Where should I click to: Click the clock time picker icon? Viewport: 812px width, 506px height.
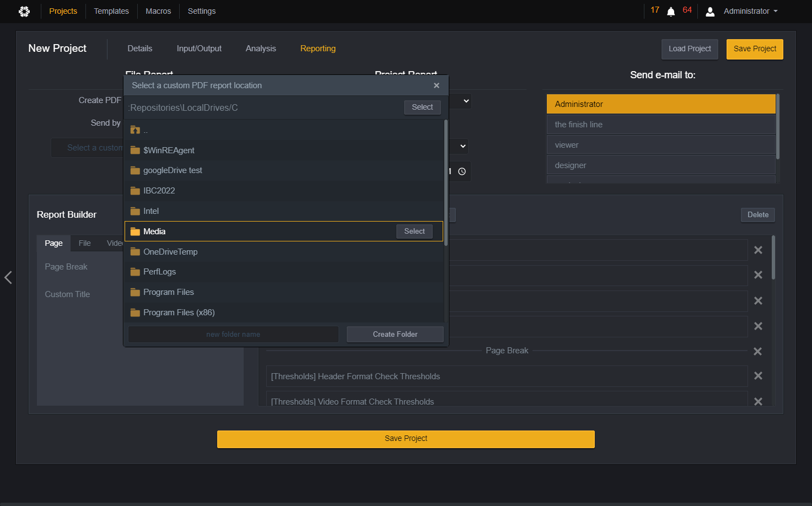click(x=462, y=171)
